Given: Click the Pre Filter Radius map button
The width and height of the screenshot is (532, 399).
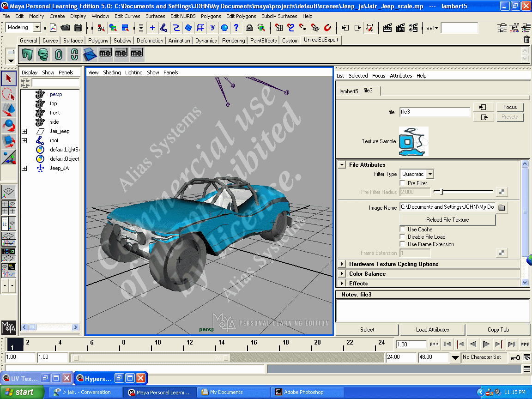Looking at the screenshot, I should tap(502, 192).
